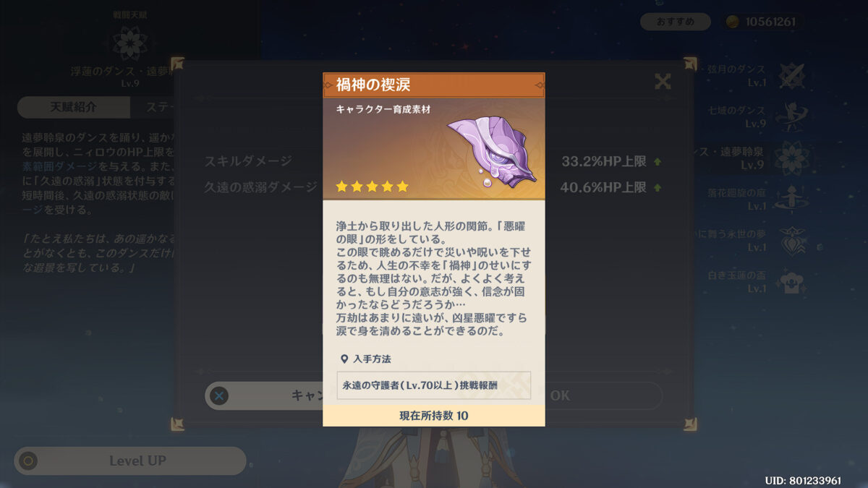The height and width of the screenshot is (488, 868).
Task: Select the 落花廻旋の庭 passive talent icon
Action: click(791, 200)
